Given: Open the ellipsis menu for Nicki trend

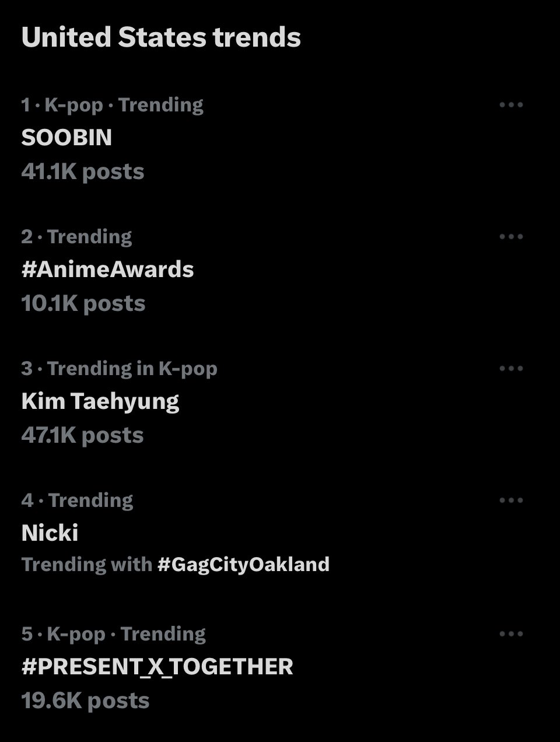Looking at the screenshot, I should tap(511, 501).
